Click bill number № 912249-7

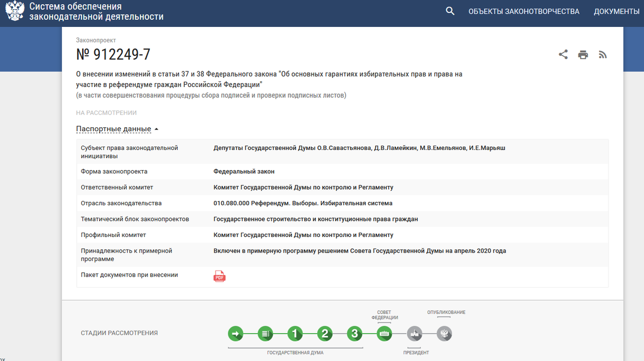(113, 54)
